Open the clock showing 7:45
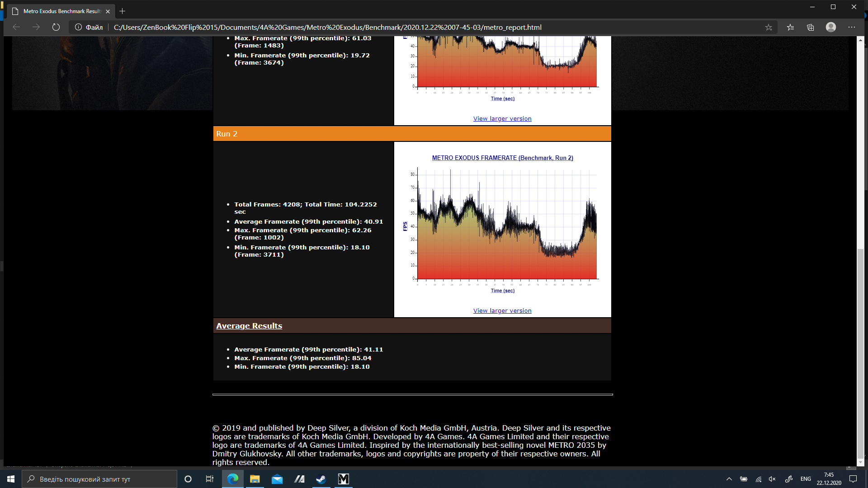The width and height of the screenshot is (868, 488). 829,479
